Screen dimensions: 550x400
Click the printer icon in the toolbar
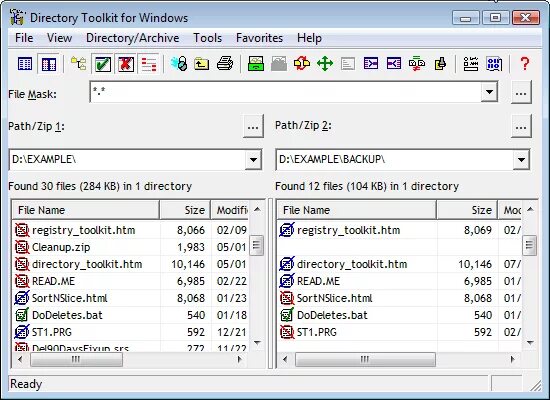(225, 64)
